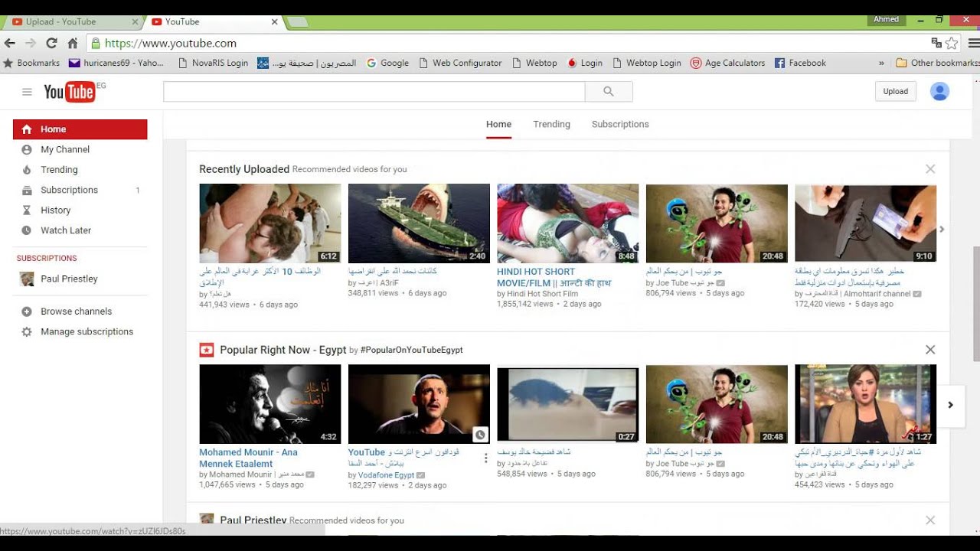This screenshot has width=980, height=551.
Task: Open the Chrome menu icon
Action: [x=973, y=44]
